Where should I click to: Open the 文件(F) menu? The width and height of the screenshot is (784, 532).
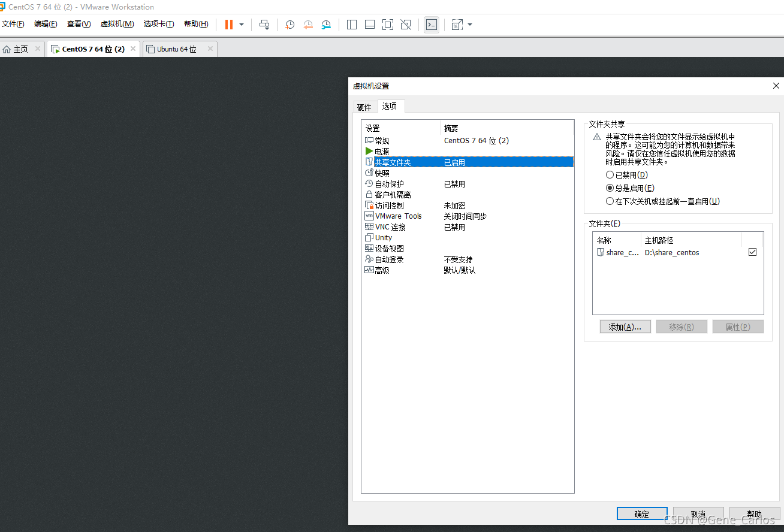(x=13, y=24)
